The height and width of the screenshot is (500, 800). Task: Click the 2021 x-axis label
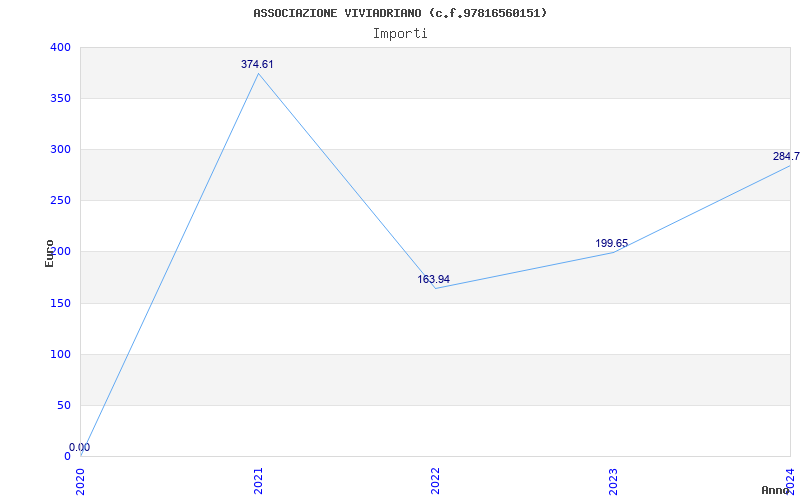pos(258,481)
